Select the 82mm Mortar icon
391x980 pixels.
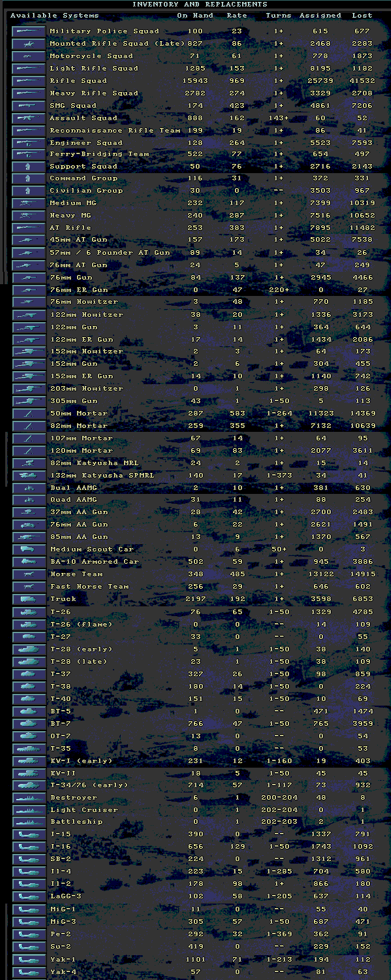29,426
